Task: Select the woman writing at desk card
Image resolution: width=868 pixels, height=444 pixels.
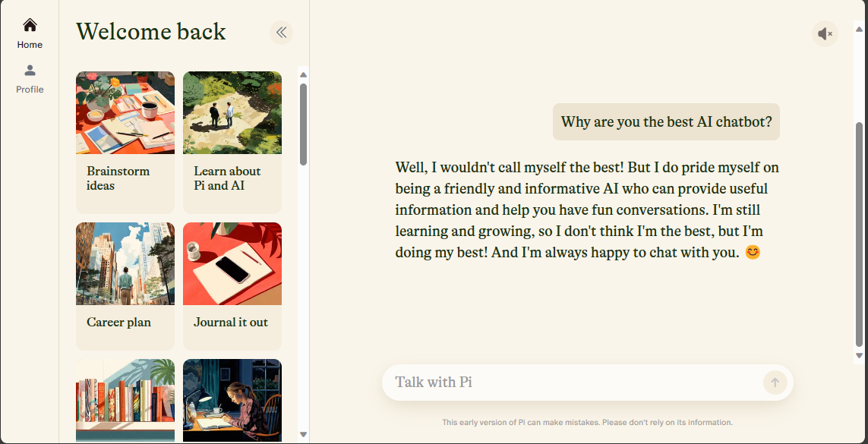Action: 232,401
